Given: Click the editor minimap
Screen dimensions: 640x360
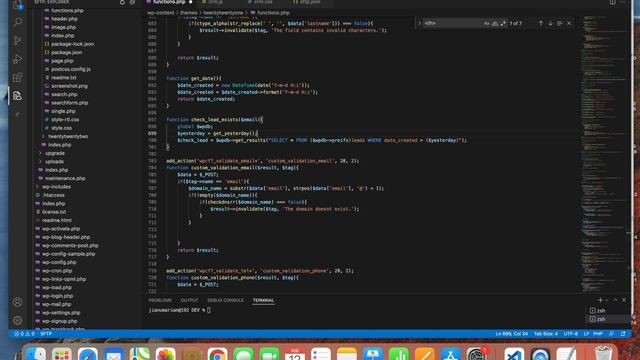Looking at the screenshot, I should (606, 153).
